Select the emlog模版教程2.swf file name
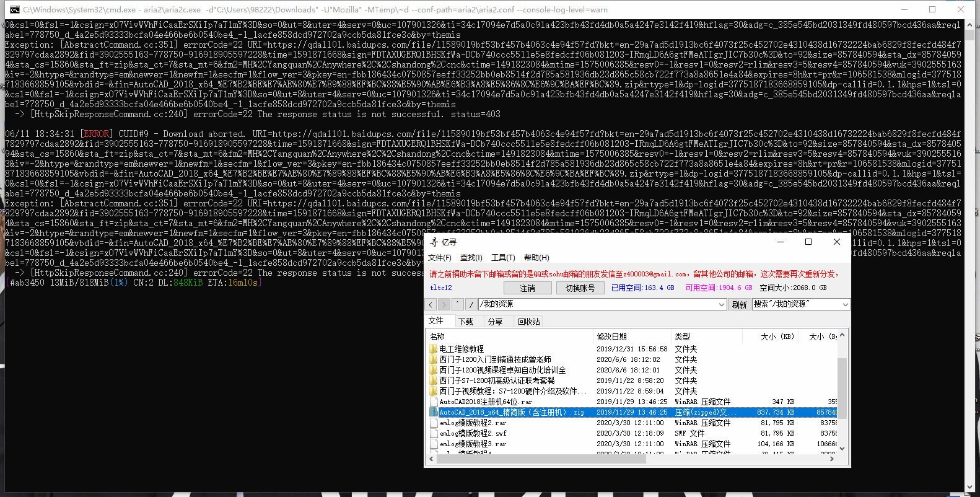980x497 pixels. coord(473,433)
